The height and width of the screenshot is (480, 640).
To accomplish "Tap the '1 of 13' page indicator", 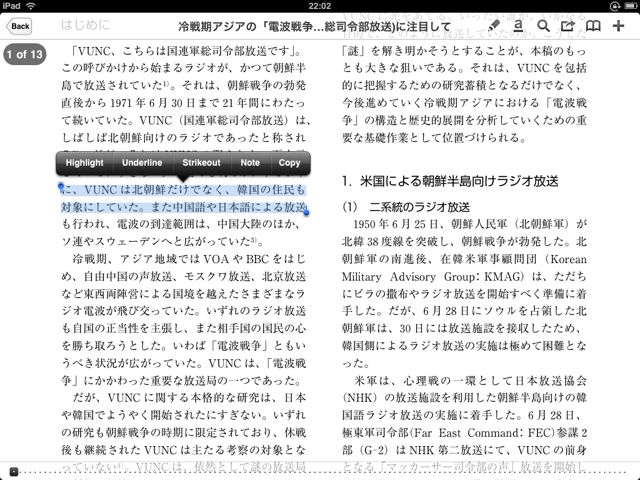I will coord(24,54).
